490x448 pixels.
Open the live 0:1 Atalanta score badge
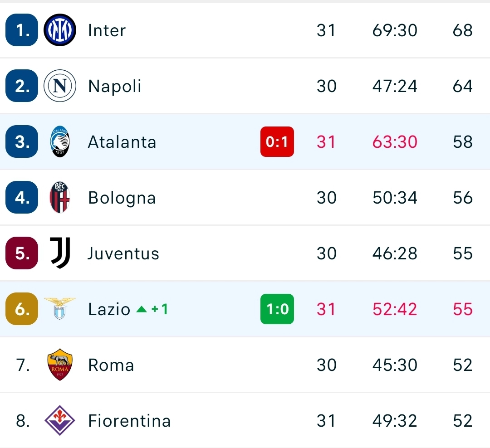tap(277, 141)
